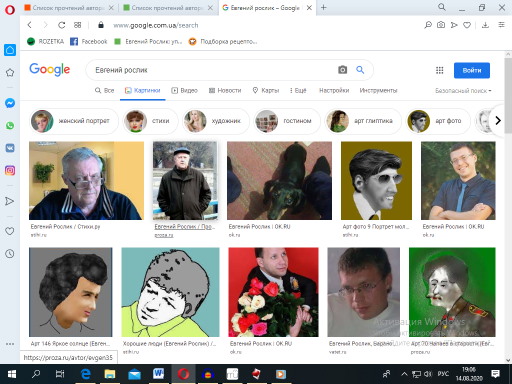Open the Windows Start menu
The height and width of the screenshot is (384, 512).
(x=12, y=374)
